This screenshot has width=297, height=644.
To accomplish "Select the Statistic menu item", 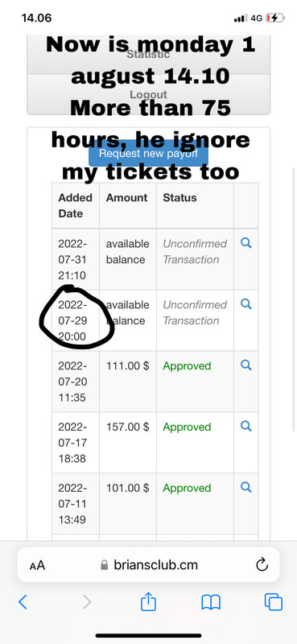I will (148, 54).
